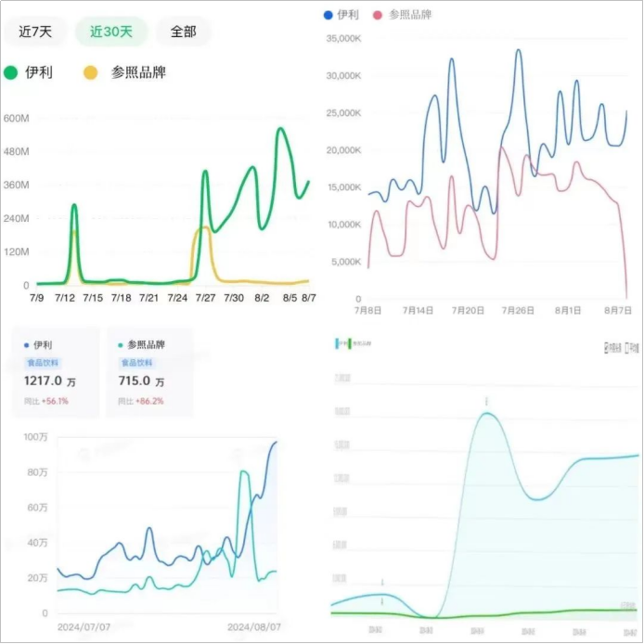The height and width of the screenshot is (644, 644).
Task: Toggle green bar legend in area chart
Action: coord(350,343)
